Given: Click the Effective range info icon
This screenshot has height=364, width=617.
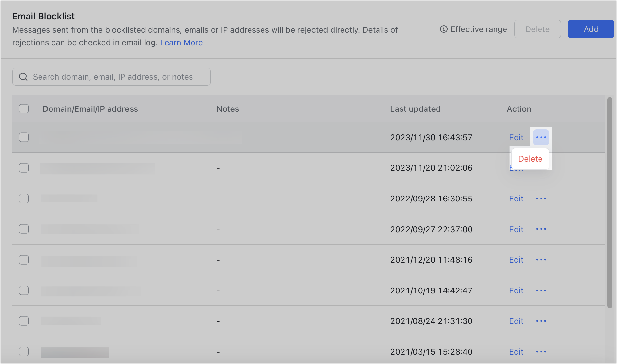Looking at the screenshot, I should (444, 29).
